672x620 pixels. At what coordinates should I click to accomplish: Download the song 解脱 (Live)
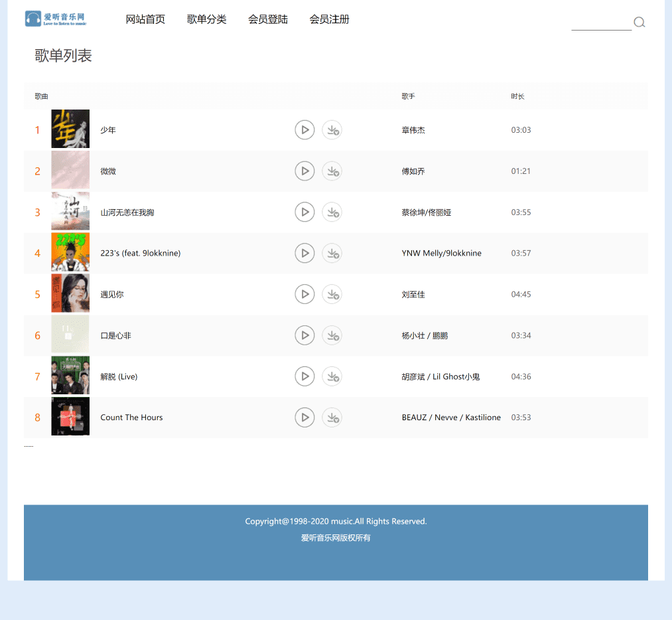click(x=332, y=376)
